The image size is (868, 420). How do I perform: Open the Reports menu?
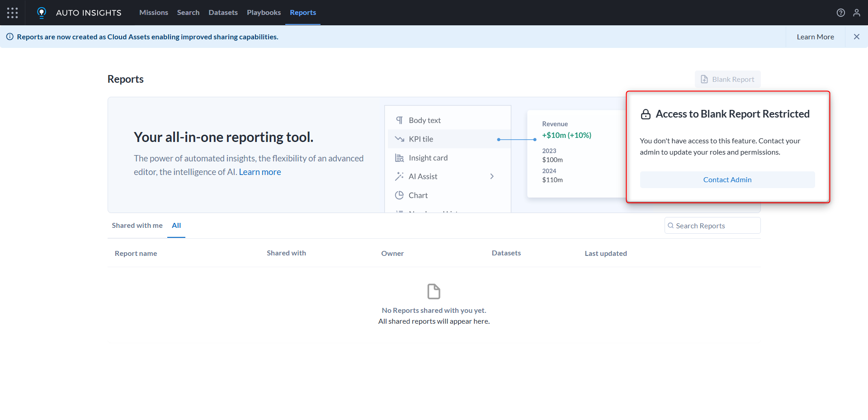303,13
